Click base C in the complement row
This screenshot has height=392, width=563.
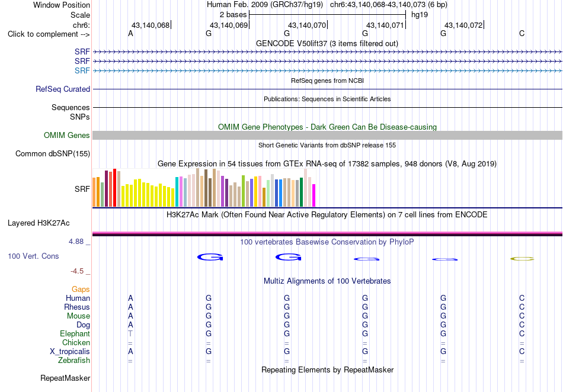pos(522,33)
